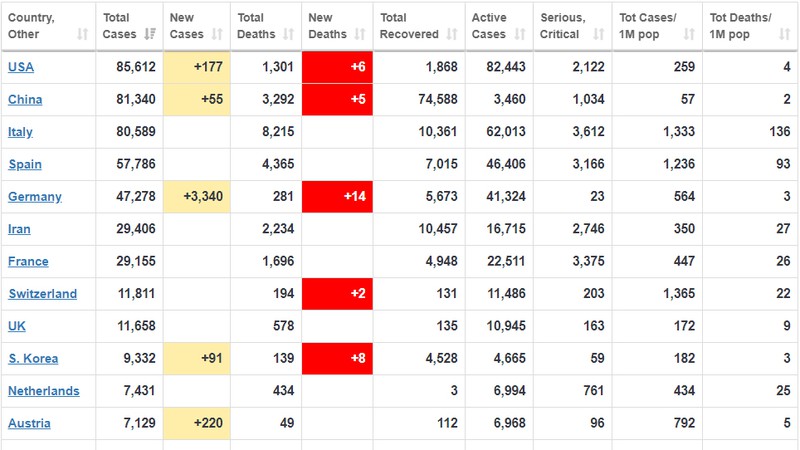This screenshot has width=800, height=450.
Task: Open the Germany details link
Action: [x=35, y=197]
